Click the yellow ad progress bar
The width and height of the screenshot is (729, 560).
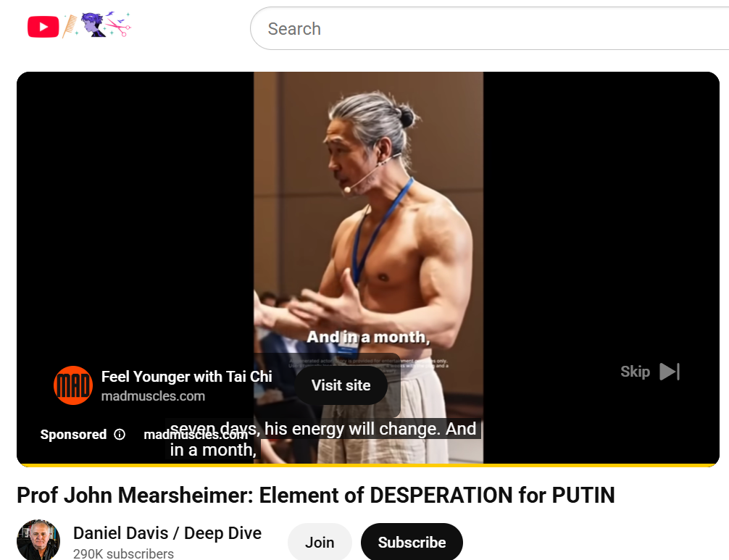(367, 464)
